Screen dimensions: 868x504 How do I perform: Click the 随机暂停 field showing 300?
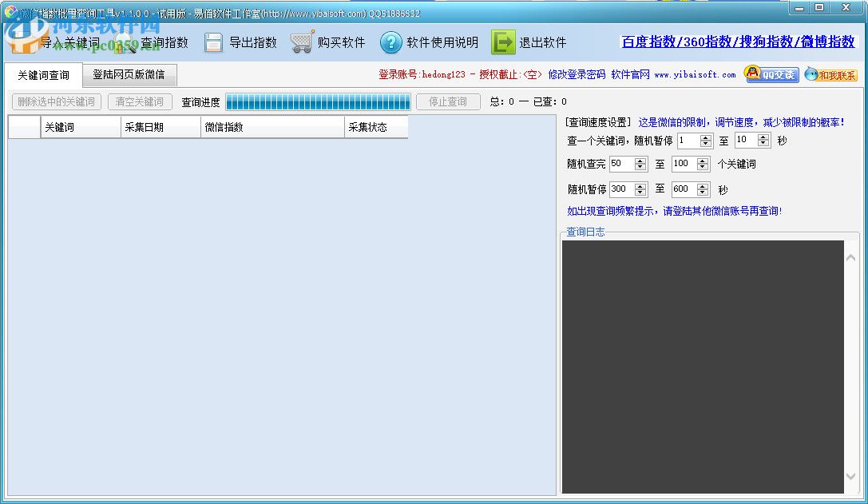click(x=622, y=189)
